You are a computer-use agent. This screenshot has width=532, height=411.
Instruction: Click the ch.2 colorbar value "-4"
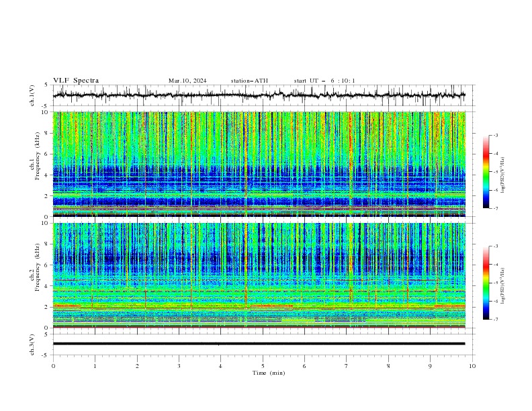496,265
